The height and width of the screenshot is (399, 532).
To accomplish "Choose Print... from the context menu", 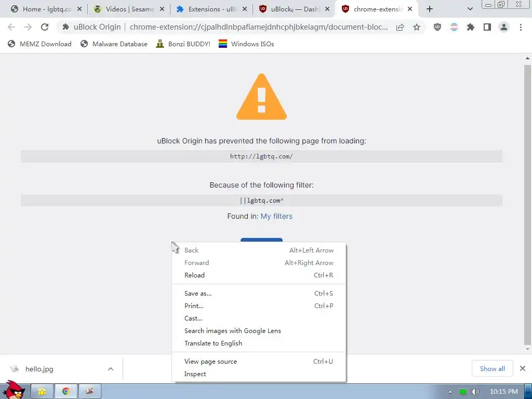I will [259, 306].
